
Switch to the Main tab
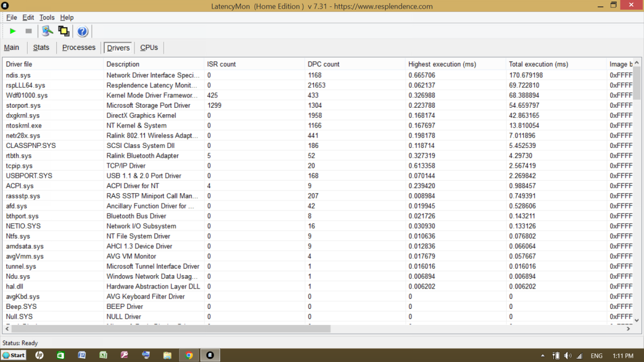12,48
